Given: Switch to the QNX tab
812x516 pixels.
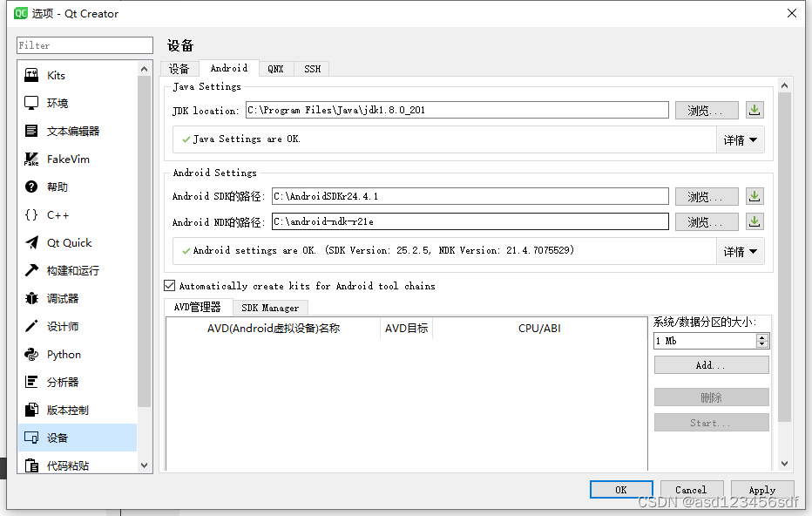Looking at the screenshot, I should pyautogui.click(x=276, y=69).
